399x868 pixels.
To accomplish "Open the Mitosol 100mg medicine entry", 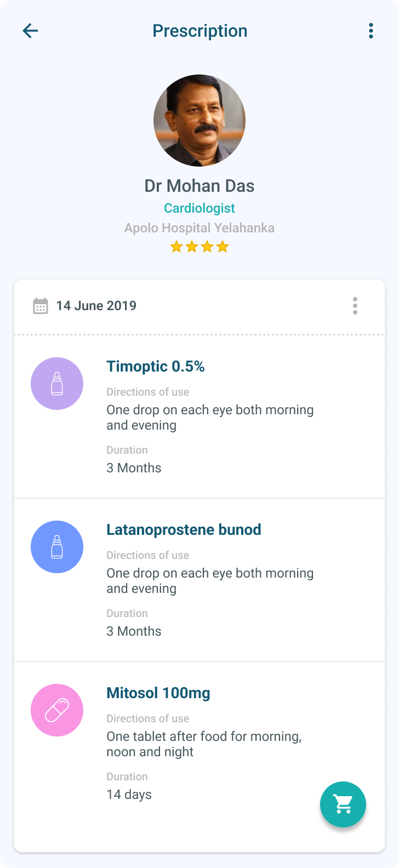I will (200, 756).
